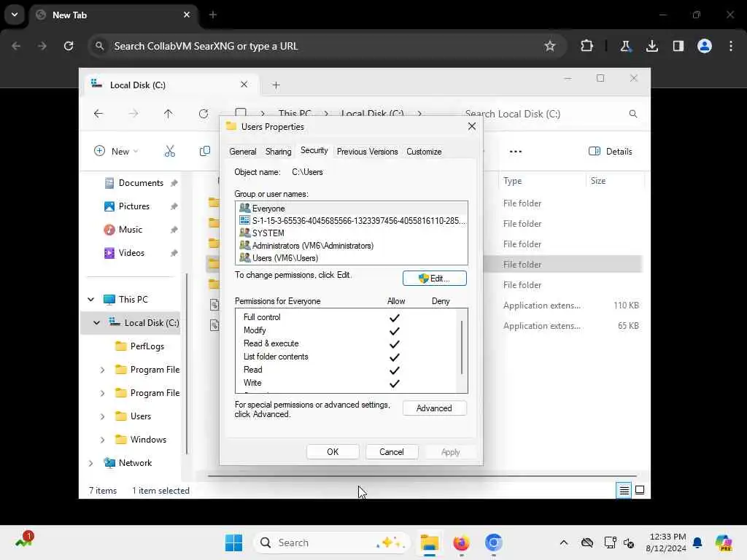
Task: Select the S-1-15-3 SID entry
Action: [351, 220]
